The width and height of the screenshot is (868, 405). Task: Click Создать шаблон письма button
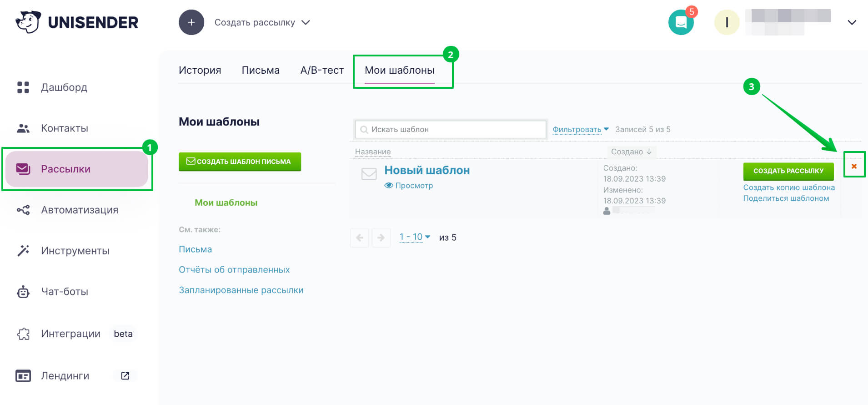(240, 162)
